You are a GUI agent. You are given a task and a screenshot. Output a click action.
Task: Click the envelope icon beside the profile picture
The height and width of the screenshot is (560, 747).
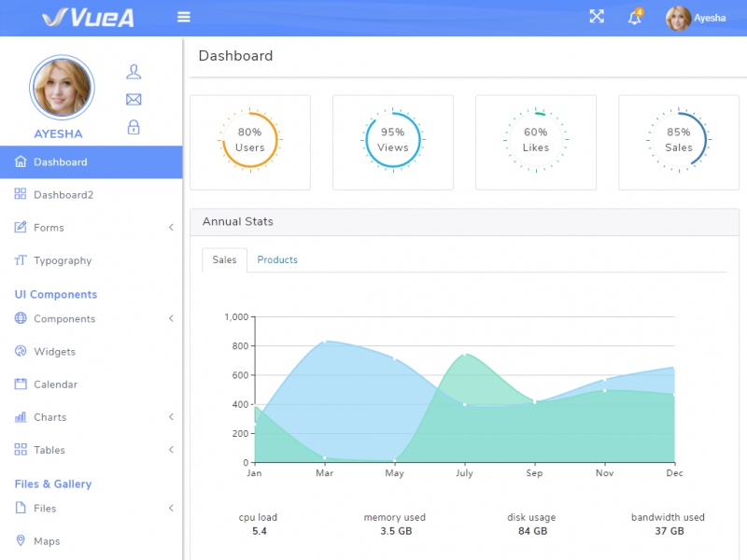[x=133, y=99]
